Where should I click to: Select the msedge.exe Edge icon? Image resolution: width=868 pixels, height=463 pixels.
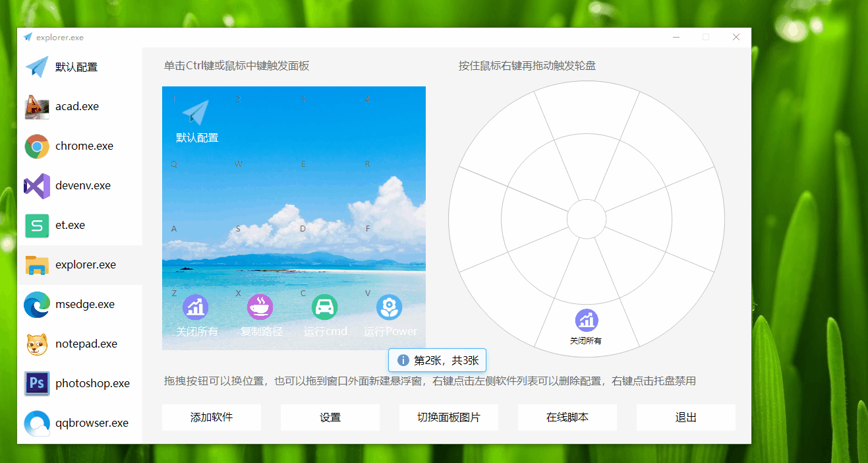point(37,304)
